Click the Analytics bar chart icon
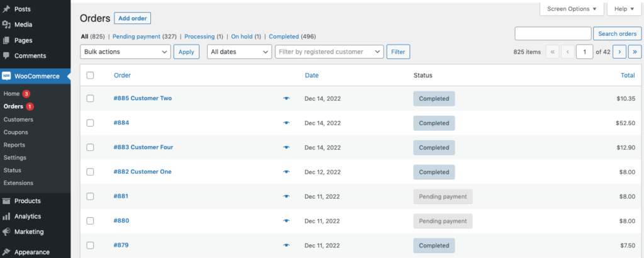 point(6,216)
